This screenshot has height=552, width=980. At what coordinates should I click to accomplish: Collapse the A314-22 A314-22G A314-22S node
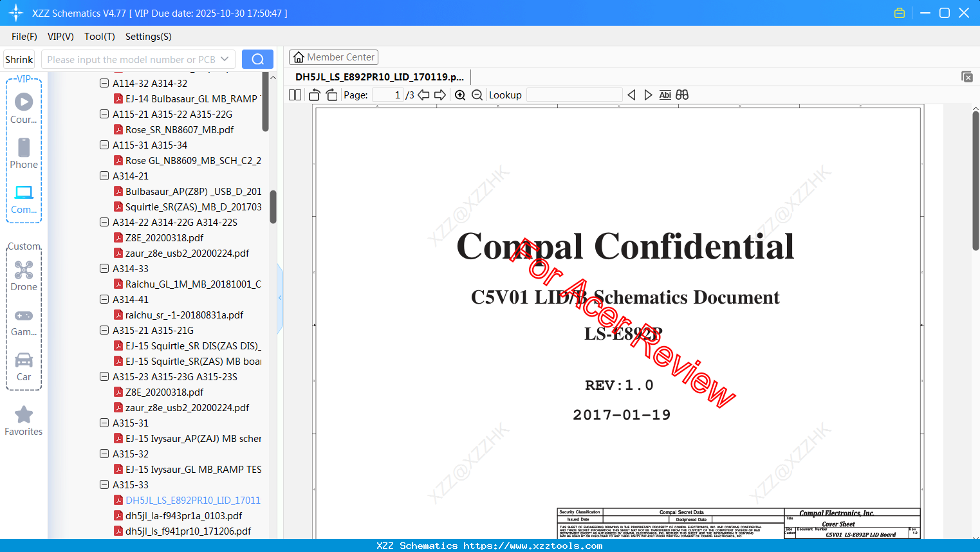(x=104, y=222)
